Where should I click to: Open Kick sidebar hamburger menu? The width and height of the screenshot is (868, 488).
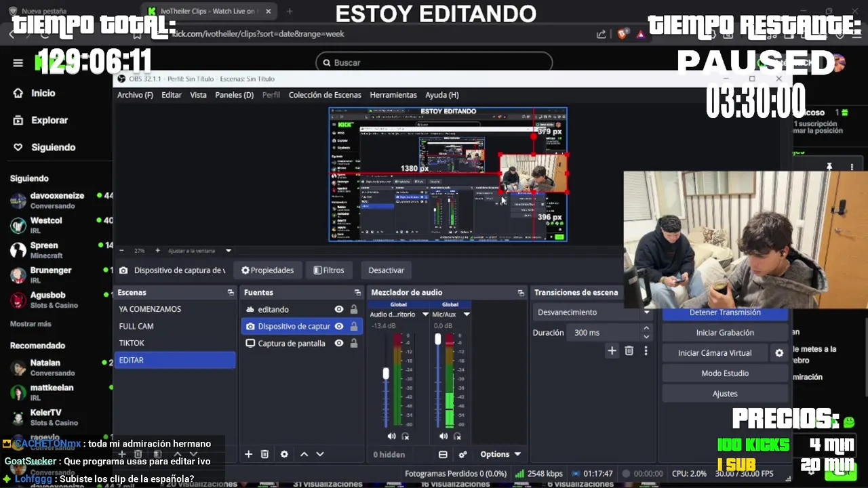[18, 63]
